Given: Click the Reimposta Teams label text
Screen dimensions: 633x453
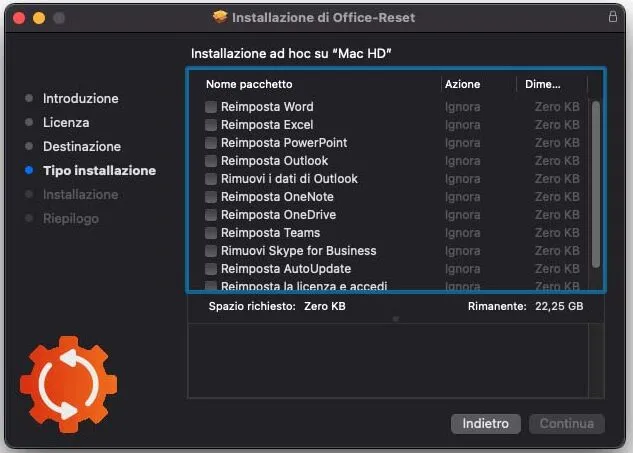Looking at the screenshot, I should (x=270, y=233).
